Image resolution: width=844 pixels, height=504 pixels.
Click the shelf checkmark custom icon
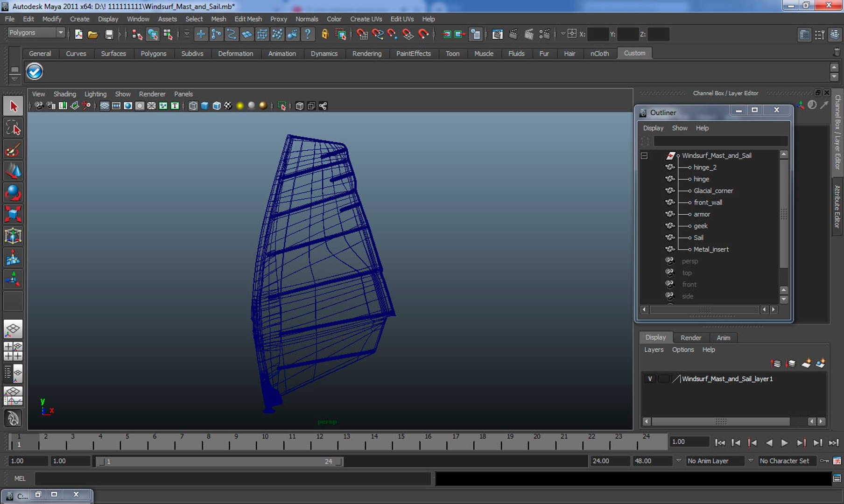[35, 71]
